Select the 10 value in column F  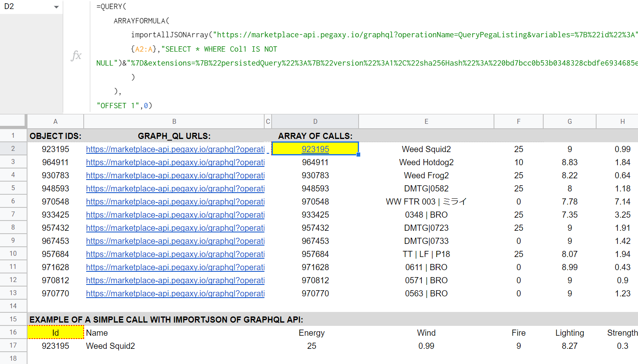pyautogui.click(x=519, y=162)
